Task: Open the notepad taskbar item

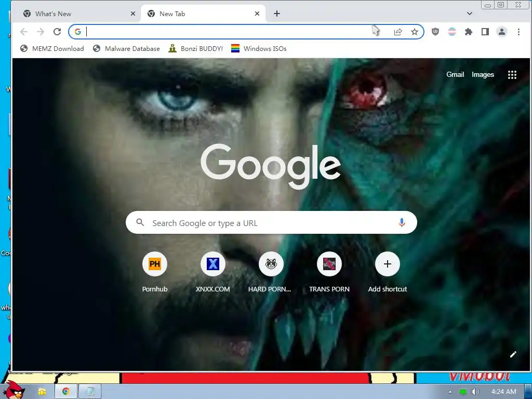Action: point(90,391)
